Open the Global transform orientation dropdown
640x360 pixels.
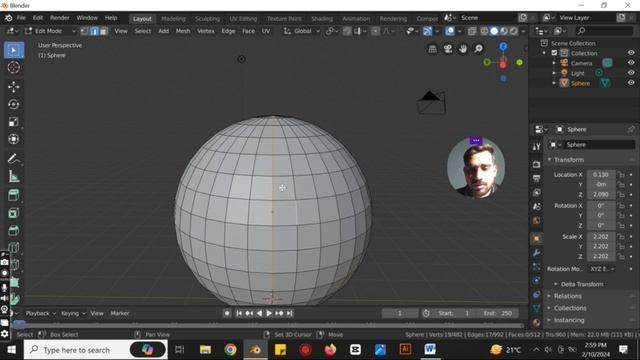point(302,31)
